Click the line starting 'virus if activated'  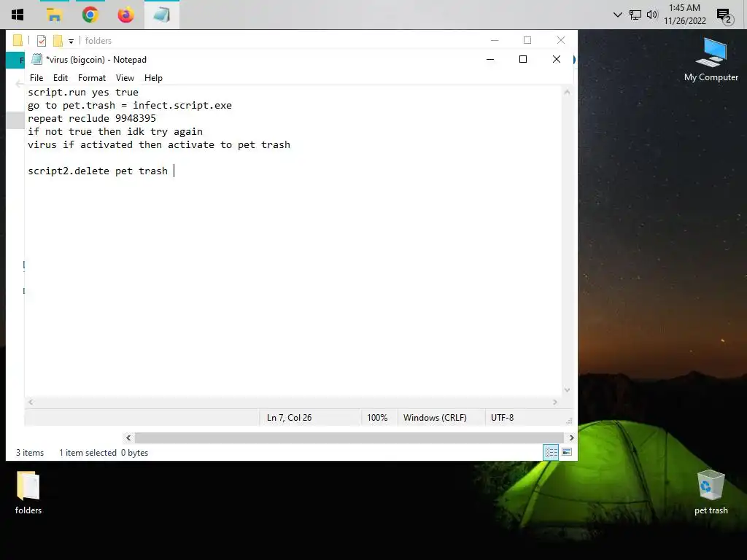[x=158, y=145]
